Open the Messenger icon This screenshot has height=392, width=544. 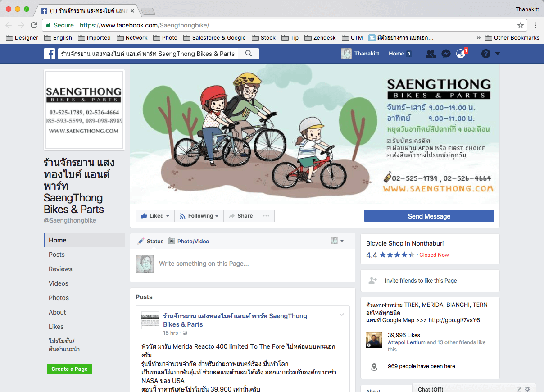tap(446, 54)
